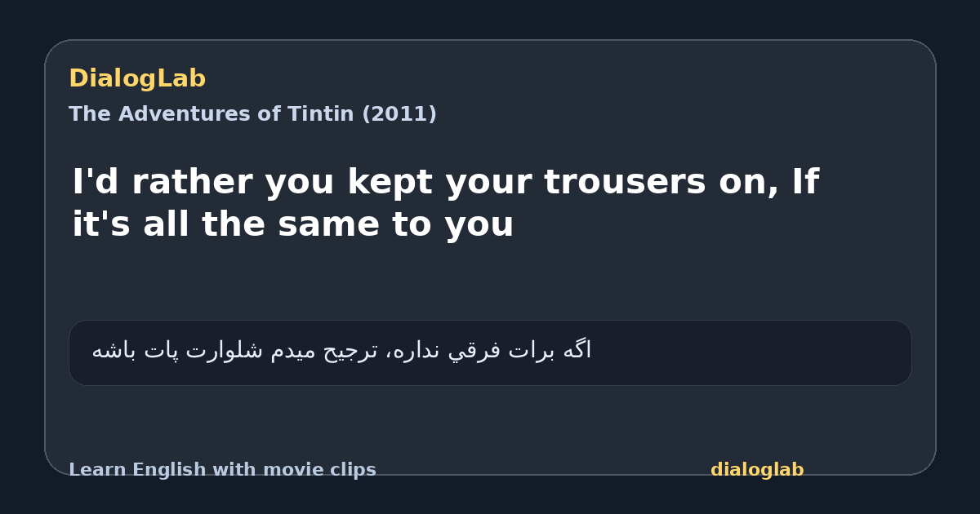Click "Learn English with movie clips" tagline

pyautogui.click(x=222, y=470)
